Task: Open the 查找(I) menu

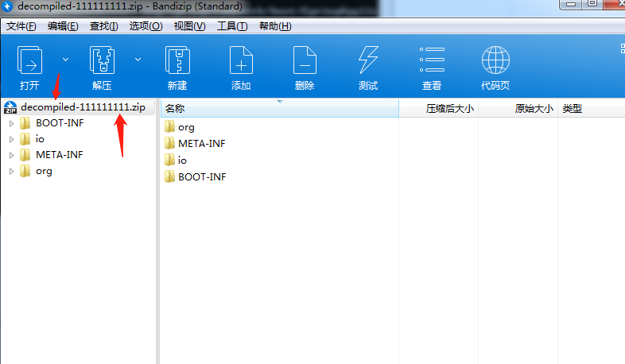Action: (x=103, y=26)
